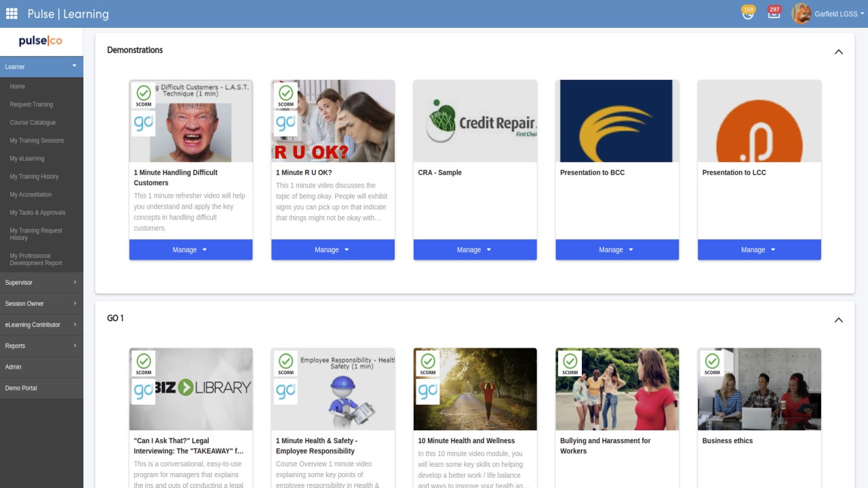868x488 pixels.
Task: Collapse the Demonstrations section
Action: click(839, 52)
